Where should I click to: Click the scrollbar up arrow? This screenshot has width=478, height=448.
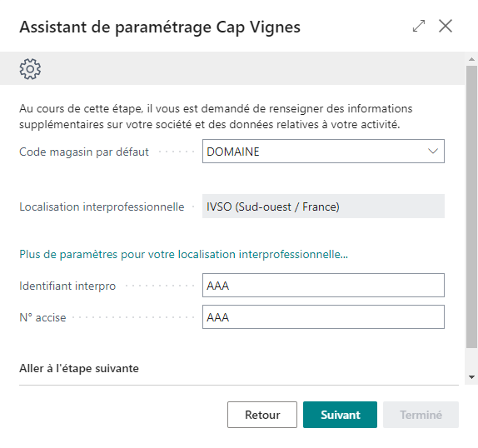[471, 59]
